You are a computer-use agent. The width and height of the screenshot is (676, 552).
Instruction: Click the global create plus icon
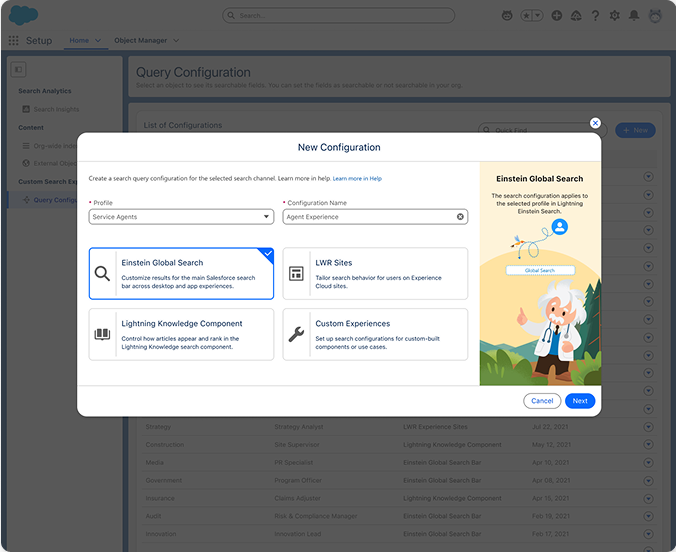[556, 16]
